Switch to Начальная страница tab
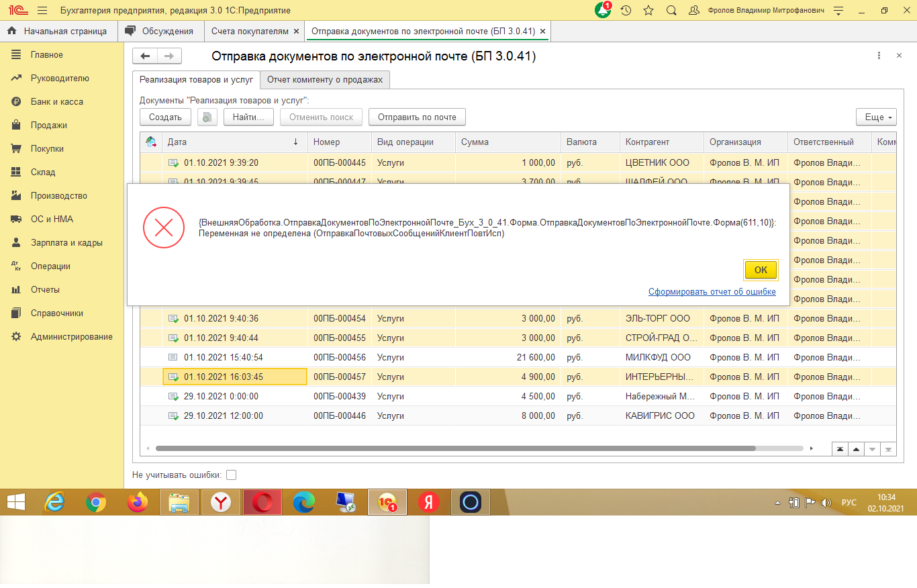Screen dimensions: 917x588 pyautogui.click(x=58, y=31)
